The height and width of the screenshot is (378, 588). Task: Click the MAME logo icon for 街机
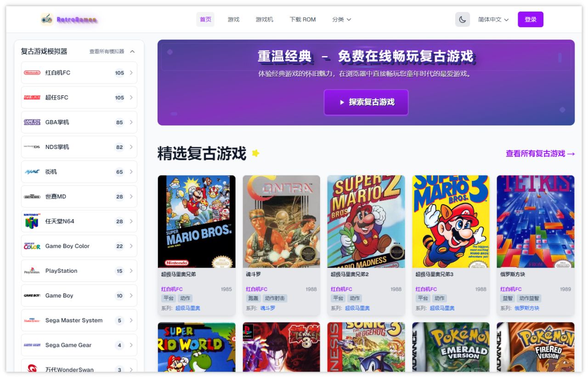tap(32, 172)
